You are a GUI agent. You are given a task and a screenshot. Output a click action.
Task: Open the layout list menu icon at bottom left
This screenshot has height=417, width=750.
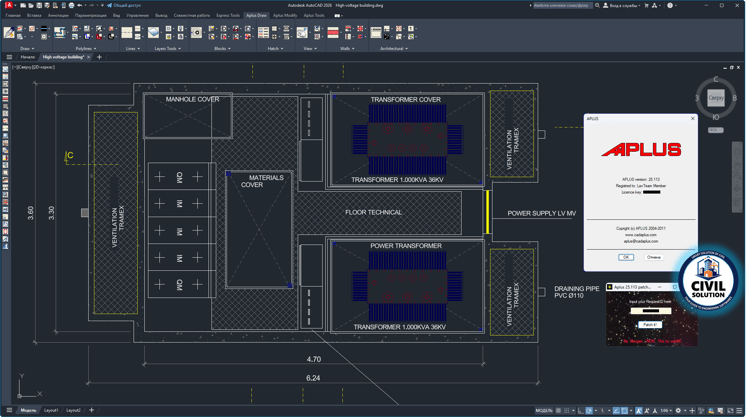(x=9, y=410)
